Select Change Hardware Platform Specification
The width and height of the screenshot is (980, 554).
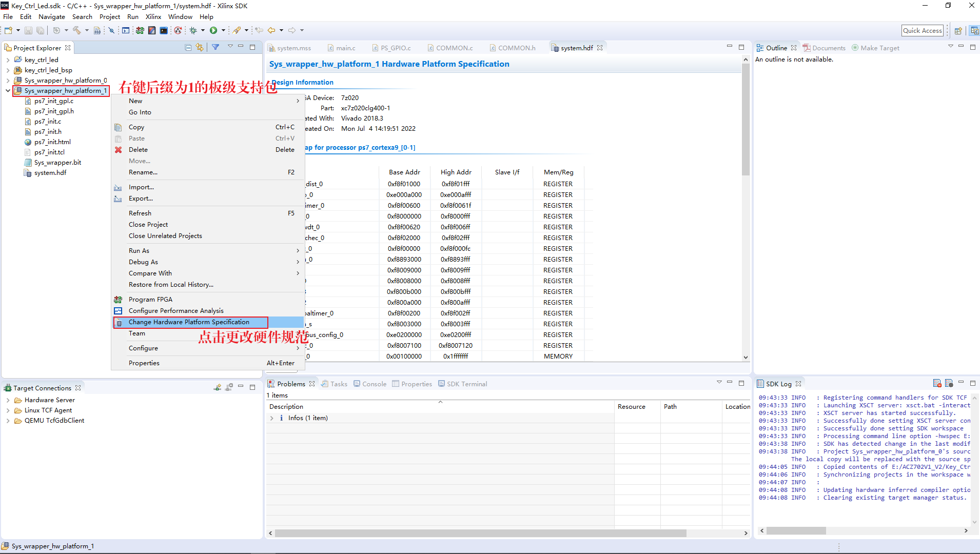[x=208, y=322]
